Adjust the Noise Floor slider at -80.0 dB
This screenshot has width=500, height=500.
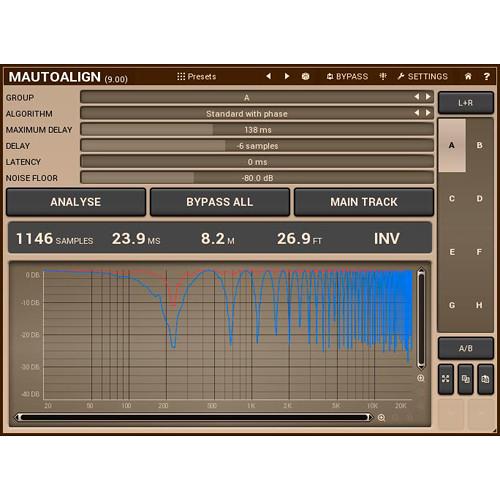257,178
